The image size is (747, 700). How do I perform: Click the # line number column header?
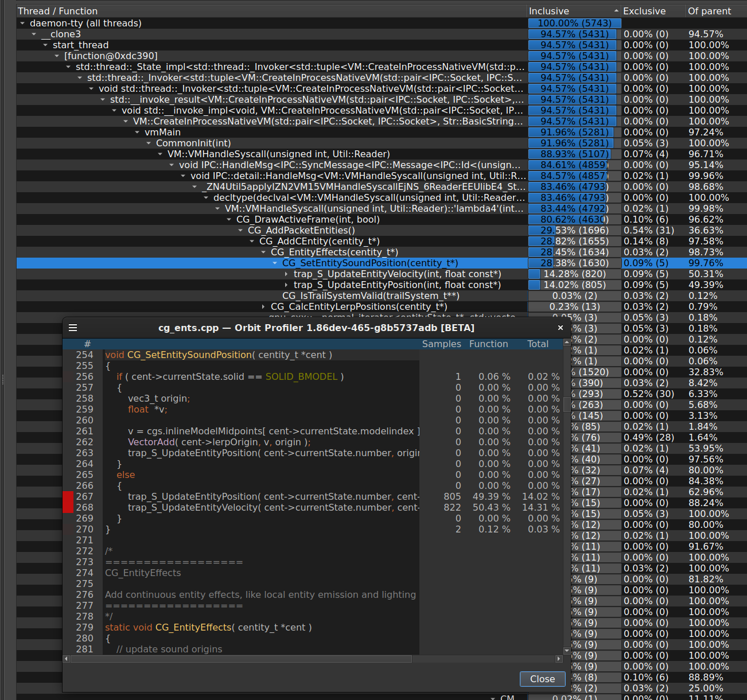(87, 344)
